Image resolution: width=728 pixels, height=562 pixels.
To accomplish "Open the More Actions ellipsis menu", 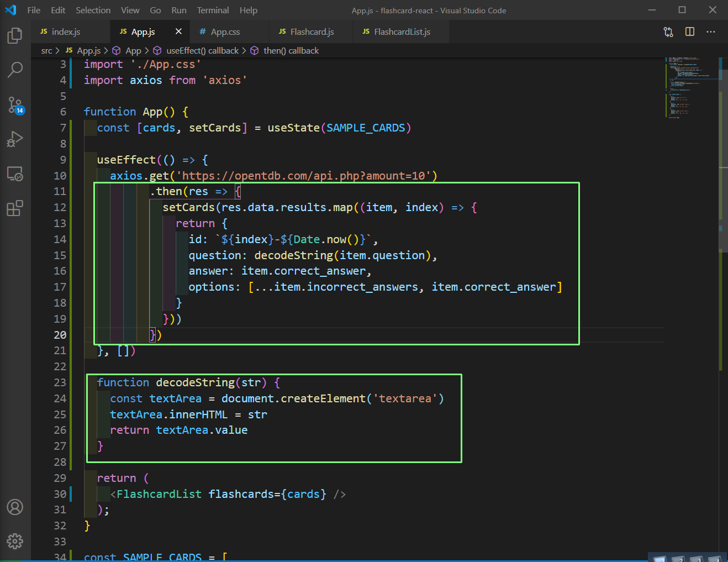I will pos(711,31).
